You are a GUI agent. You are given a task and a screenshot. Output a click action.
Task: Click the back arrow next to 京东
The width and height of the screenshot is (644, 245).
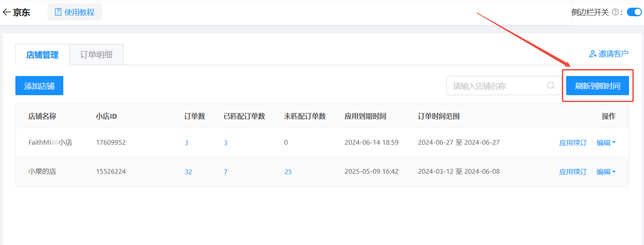tap(6, 12)
